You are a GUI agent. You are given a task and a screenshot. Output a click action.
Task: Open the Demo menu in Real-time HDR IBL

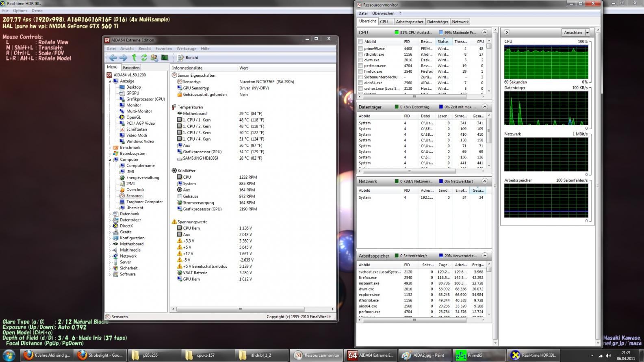click(x=37, y=11)
